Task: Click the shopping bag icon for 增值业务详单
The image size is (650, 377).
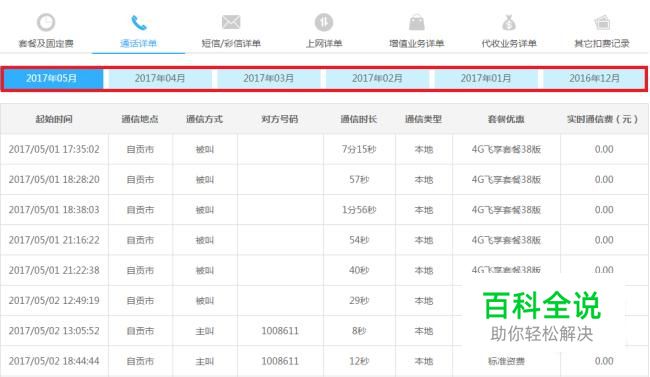Action: click(x=417, y=22)
